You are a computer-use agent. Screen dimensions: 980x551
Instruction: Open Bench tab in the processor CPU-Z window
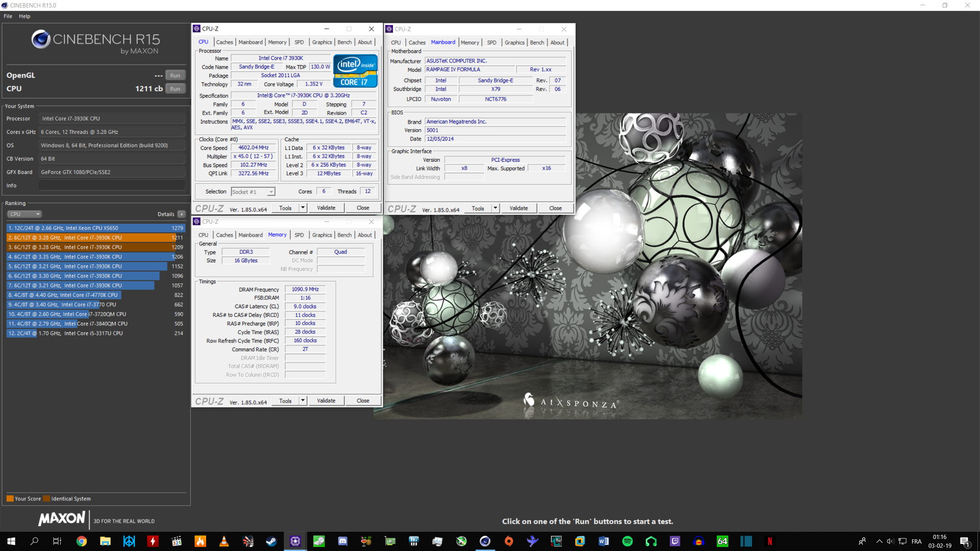pyautogui.click(x=345, y=42)
